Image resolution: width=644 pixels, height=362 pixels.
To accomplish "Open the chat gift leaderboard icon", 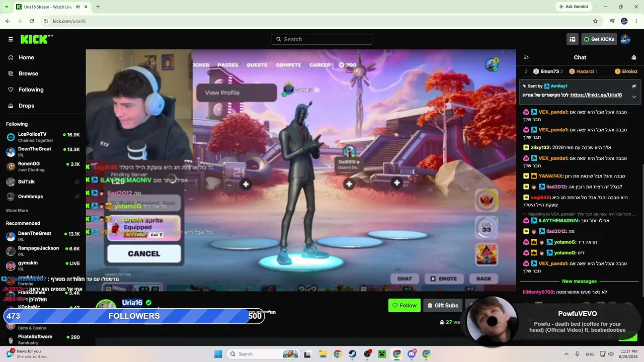I will pos(634,57).
